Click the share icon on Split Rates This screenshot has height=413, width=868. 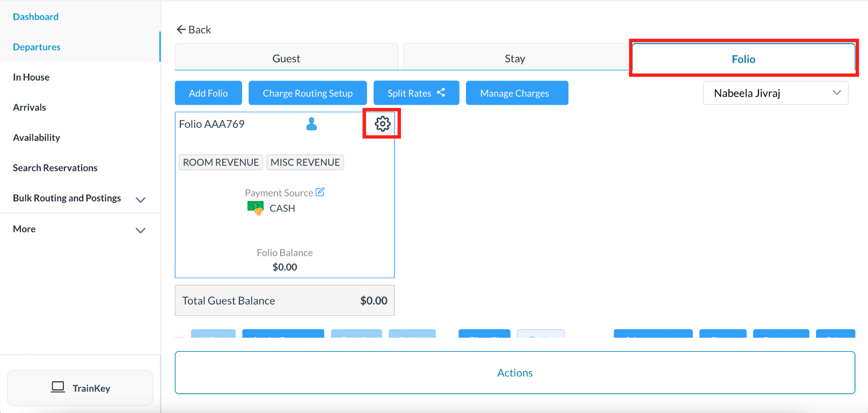[441, 93]
